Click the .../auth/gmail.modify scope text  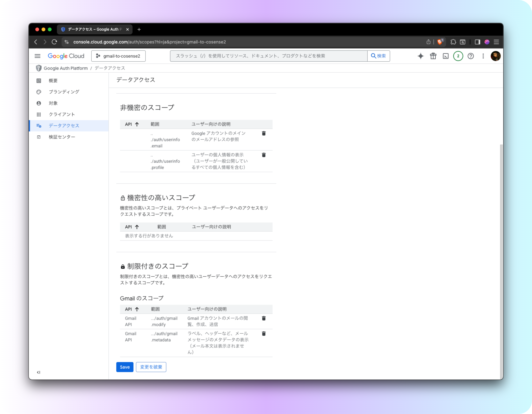click(x=164, y=321)
